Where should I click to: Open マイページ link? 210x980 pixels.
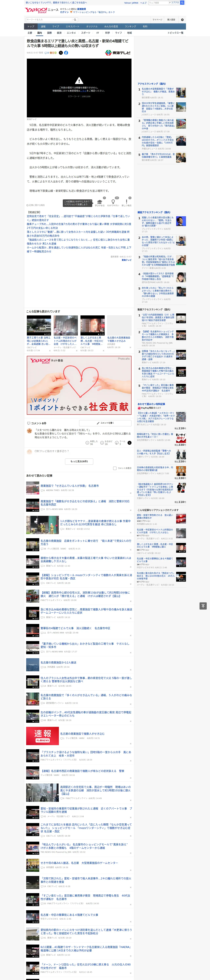157,19
